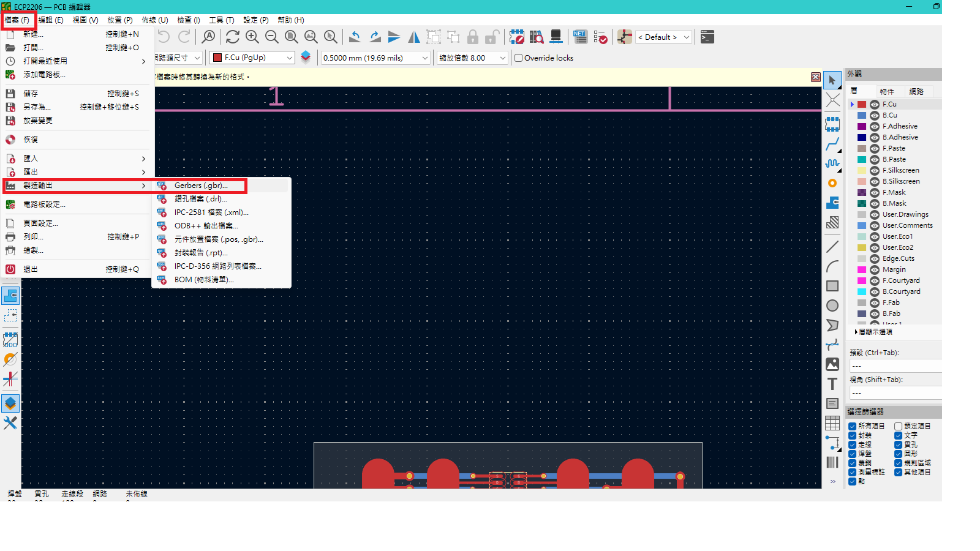Choose Gerbers (.gbr)... menu entry
The image size is (980, 551).
click(221, 186)
